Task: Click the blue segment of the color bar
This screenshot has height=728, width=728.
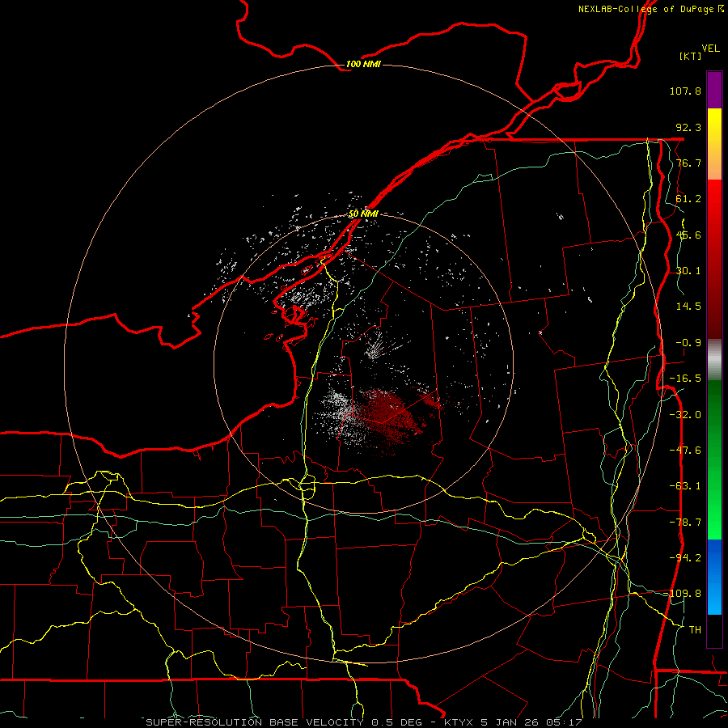Action: pos(714,577)
